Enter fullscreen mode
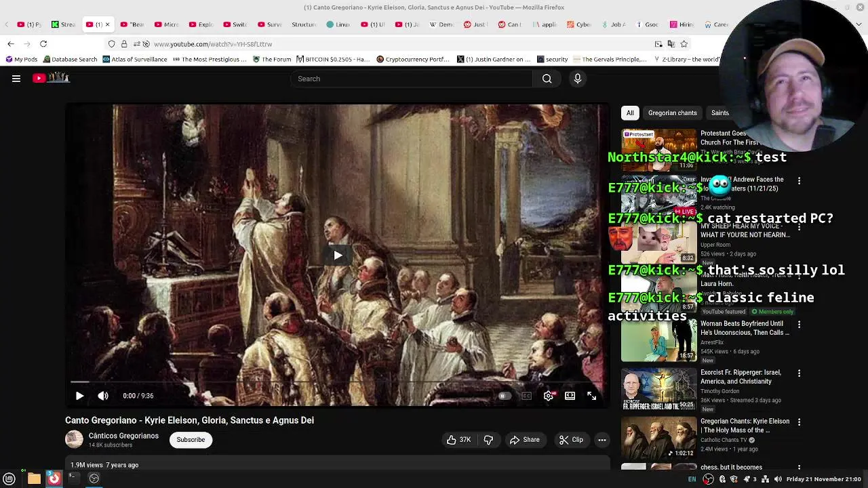868x488 pixels. click(x=591, y=396)
